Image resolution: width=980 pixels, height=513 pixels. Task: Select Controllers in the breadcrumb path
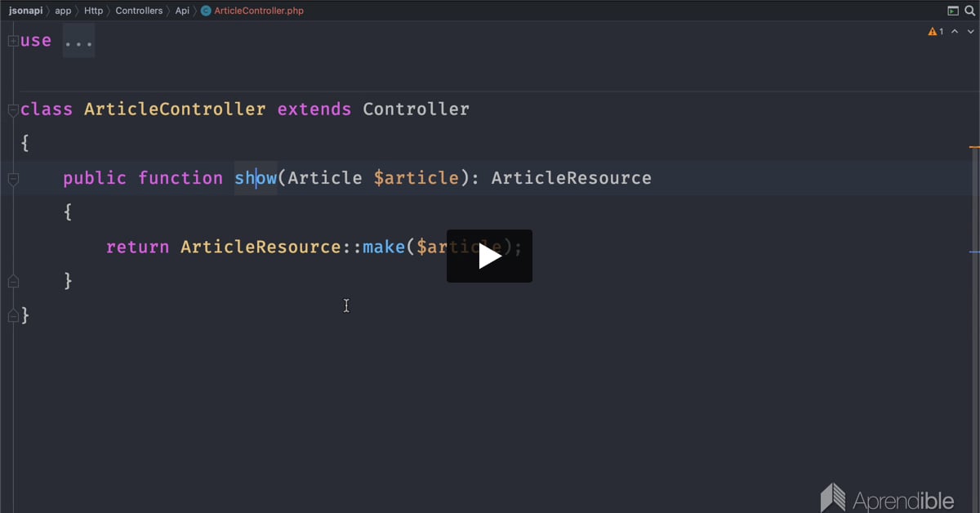click(x=139, y=11)
